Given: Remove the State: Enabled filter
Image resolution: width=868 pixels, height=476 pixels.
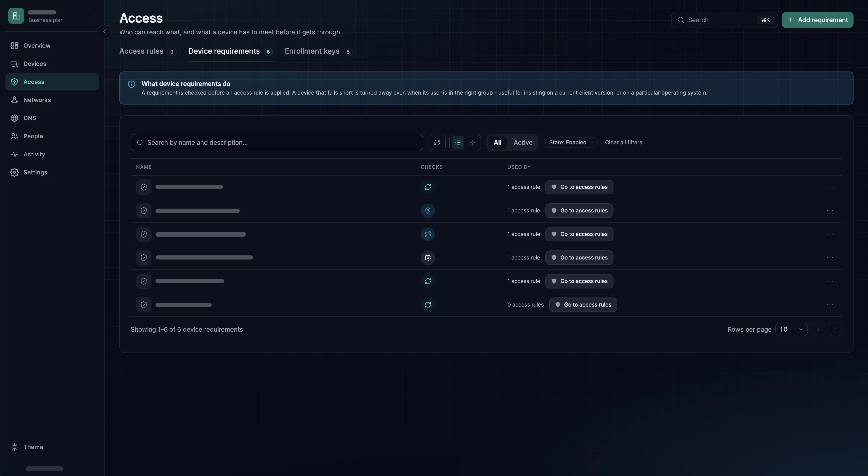Looking at the screenshot, I should coord(592,143).
